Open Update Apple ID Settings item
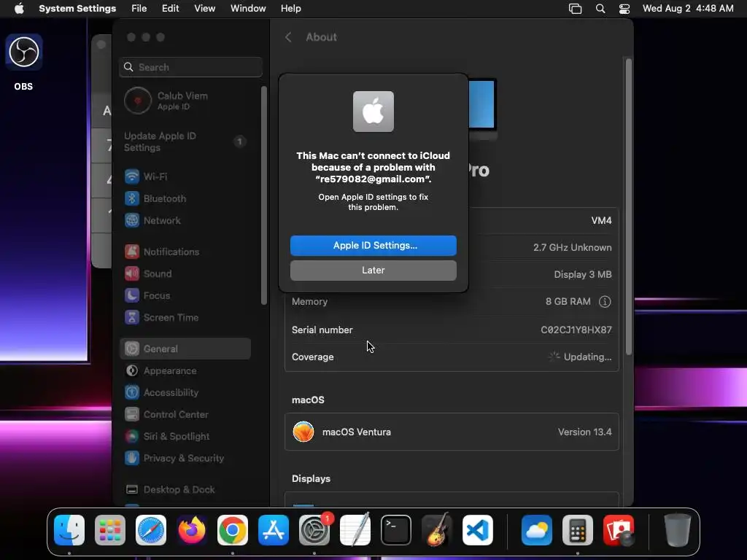This screenshot has height=560, width=747. click(186, 141)
